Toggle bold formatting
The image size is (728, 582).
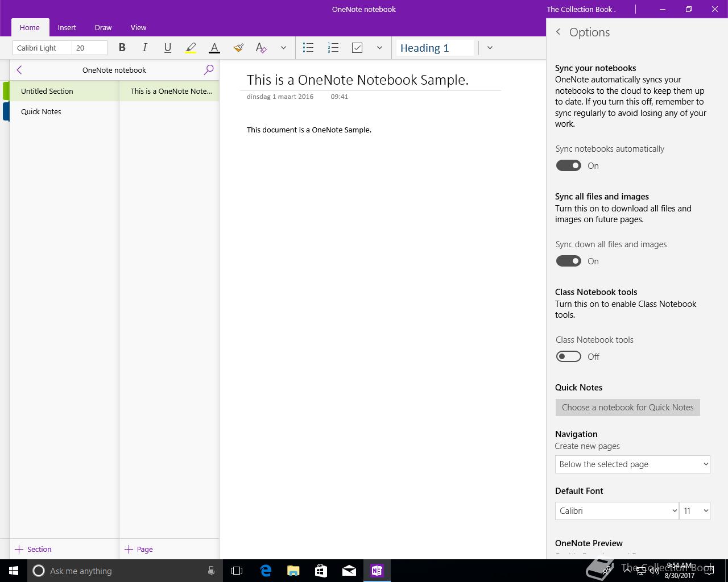tap(122, 48)
